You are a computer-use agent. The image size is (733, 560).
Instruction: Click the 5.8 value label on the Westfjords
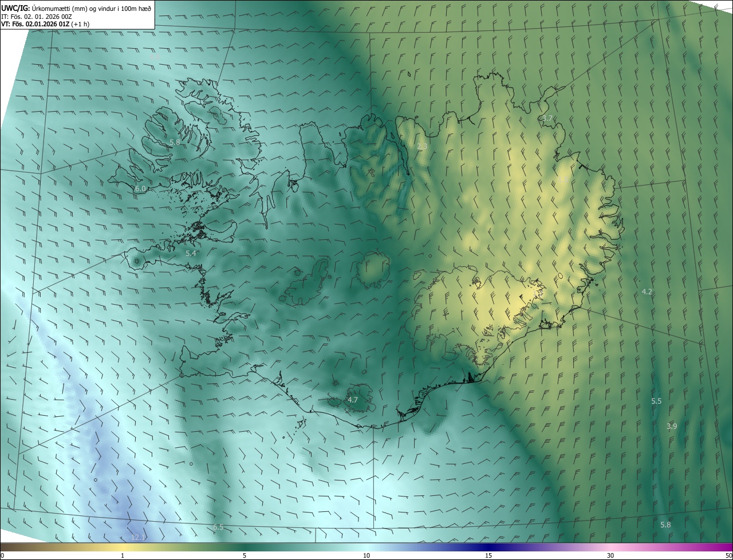175,142
